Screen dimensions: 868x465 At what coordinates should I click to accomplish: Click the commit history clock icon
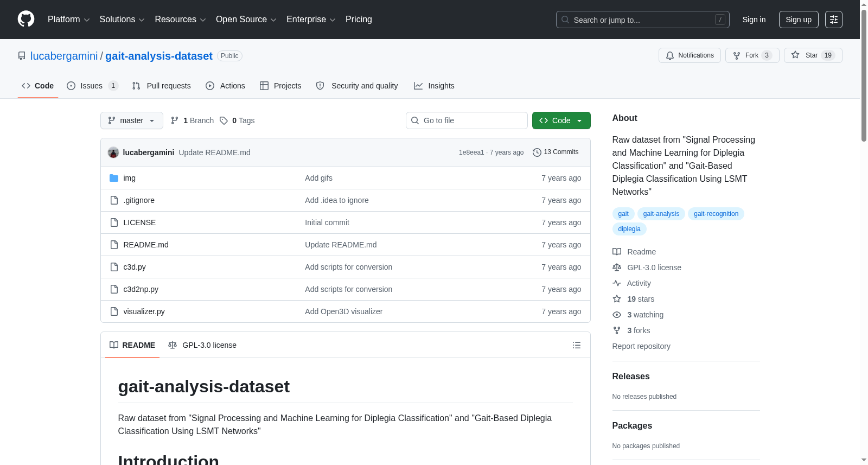pyautogui.click(x=537, y=152)
